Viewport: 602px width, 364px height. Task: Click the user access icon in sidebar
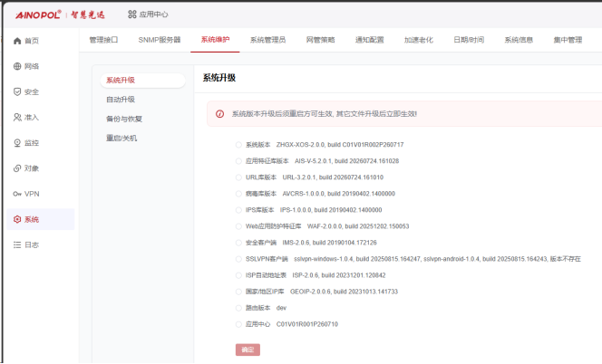pos(17,118)
